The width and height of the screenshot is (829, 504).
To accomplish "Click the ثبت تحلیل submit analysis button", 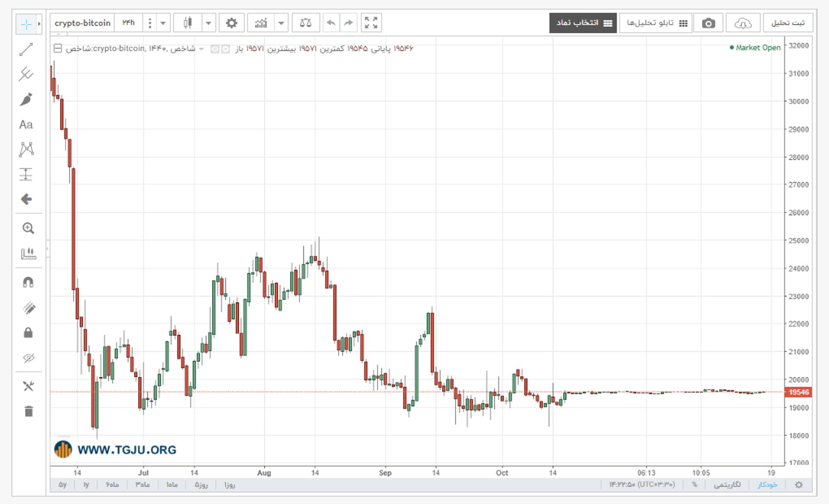I will [788, 23].
